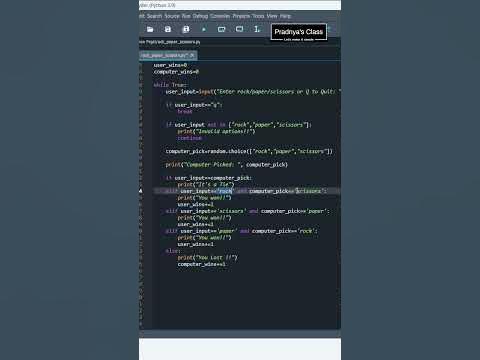Image resolution: width=480 pixels, height=360 pixels.
Task: Save all files toolbar icon
Action: [x=186, y=29]
